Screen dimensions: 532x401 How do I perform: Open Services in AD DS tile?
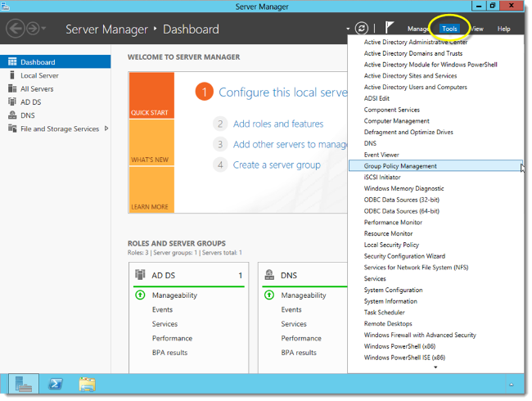[165, 324]
